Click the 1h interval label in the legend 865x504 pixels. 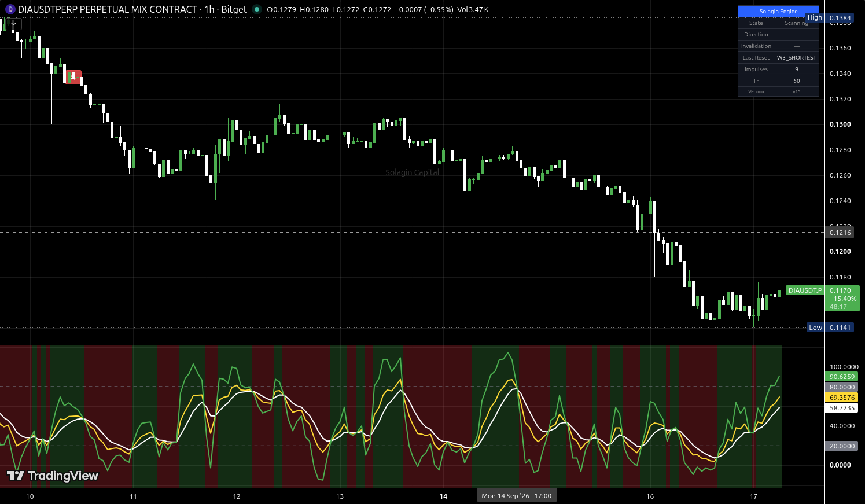click(209, 9)
